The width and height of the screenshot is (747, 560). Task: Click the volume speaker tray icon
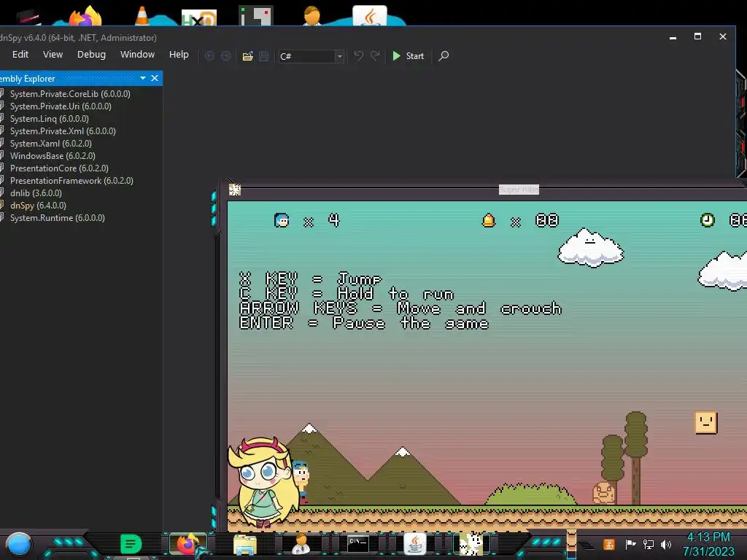[666, 544]
